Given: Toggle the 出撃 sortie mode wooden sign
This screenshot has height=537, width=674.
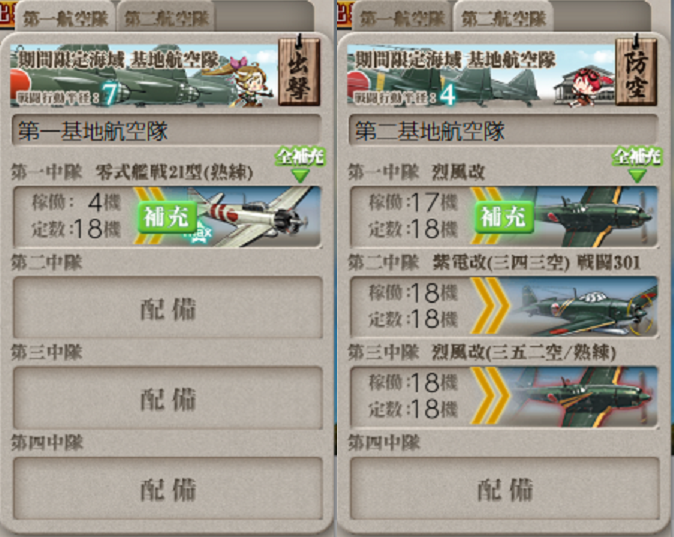Looking at the screenshot, I should 299,71.
